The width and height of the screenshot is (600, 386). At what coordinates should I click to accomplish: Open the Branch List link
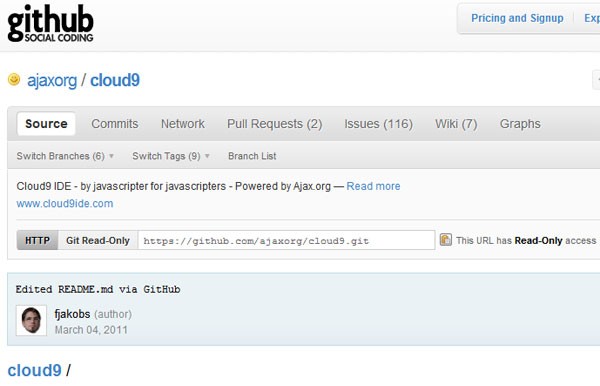pos(252,156)
